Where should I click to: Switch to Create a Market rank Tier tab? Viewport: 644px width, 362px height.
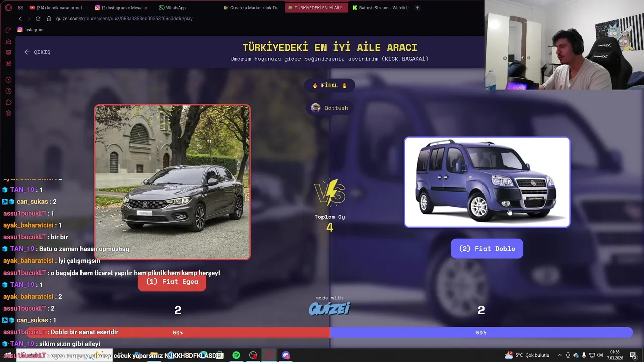(x=252, y=8)
